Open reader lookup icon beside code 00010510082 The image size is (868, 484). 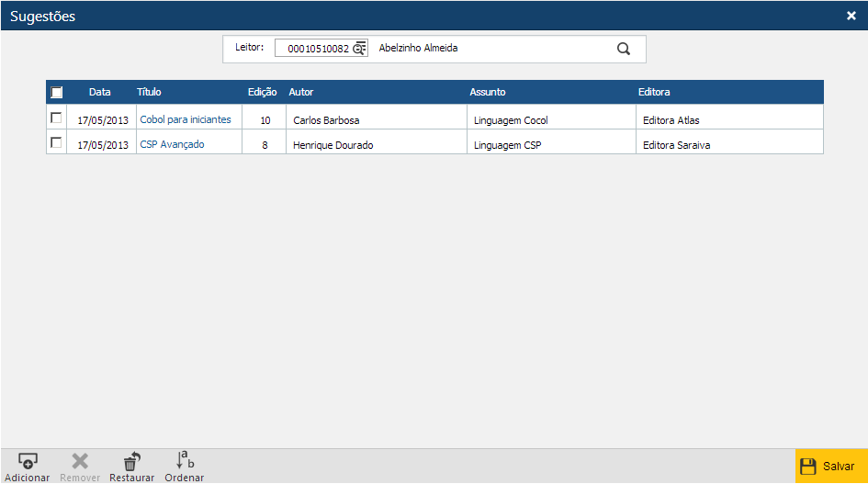tap(359, 49)
